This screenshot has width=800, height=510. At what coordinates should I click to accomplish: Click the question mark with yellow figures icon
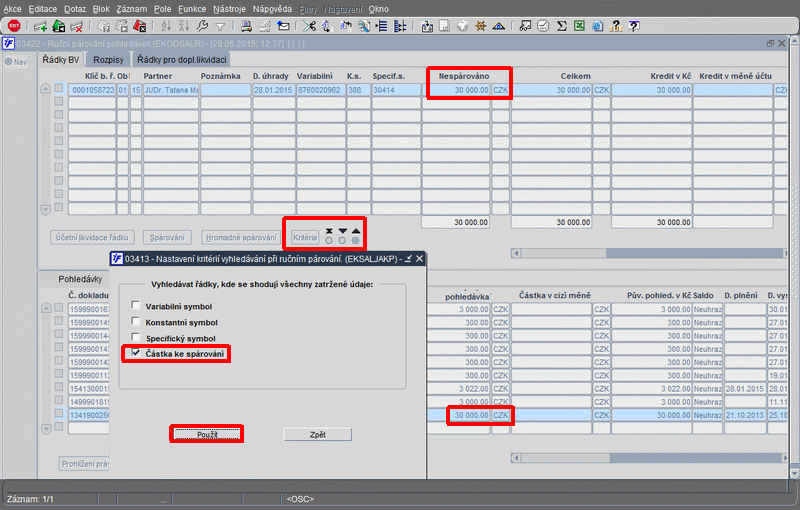[x=616, y=26]
